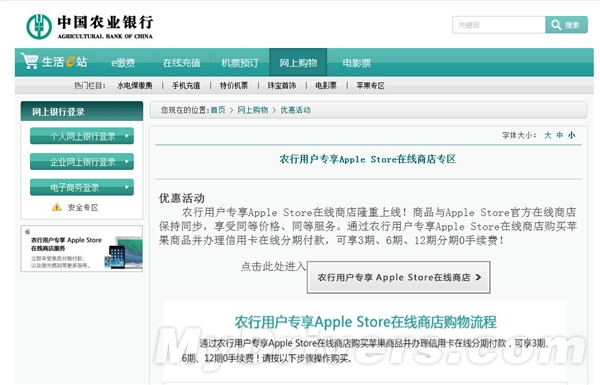The height and width of the screenshot is (385, 600).
Task: Click the 优惠活动 section heading
Action: (x=182, y=198)
